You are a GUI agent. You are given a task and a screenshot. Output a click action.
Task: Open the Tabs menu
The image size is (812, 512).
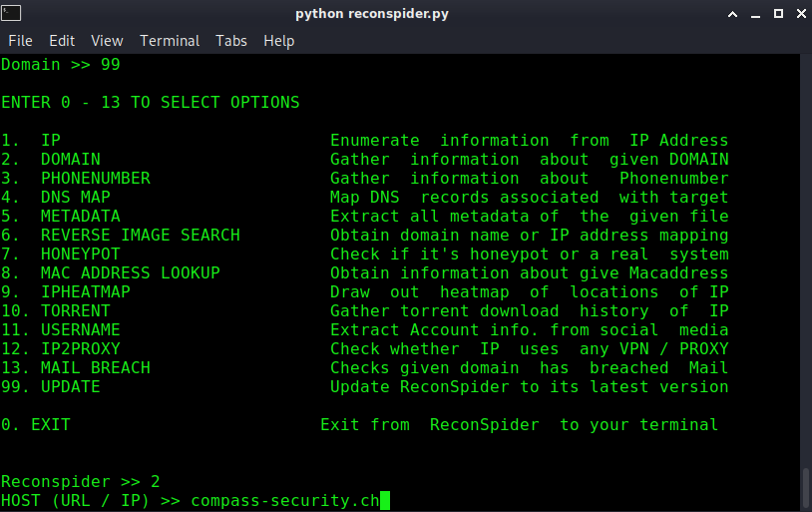point(231,41)
